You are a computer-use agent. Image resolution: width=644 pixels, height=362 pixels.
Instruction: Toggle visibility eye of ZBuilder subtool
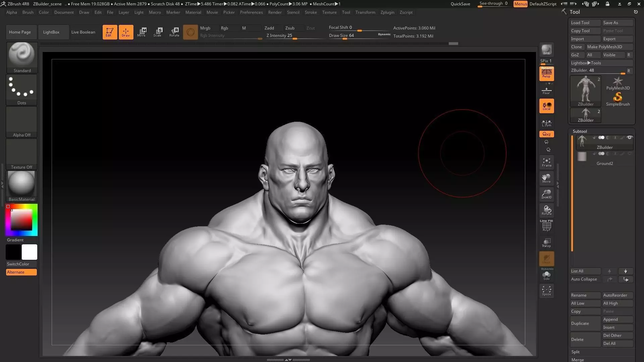630,138
